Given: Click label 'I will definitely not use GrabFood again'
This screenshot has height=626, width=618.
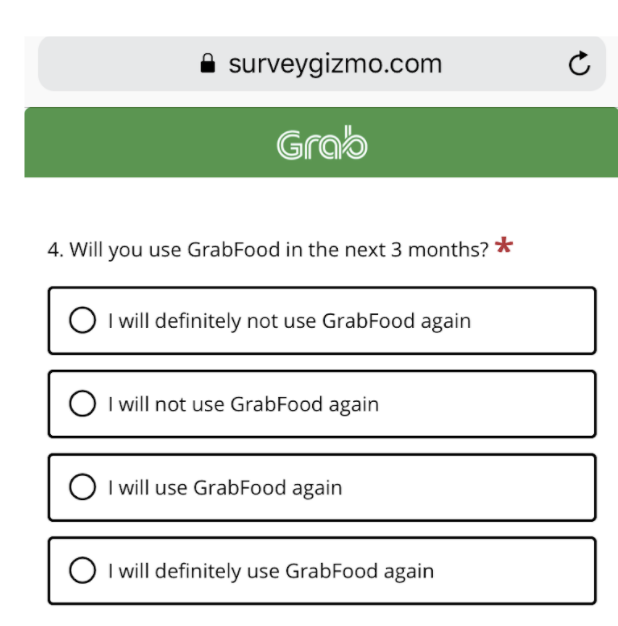Looking at the screenshot, I should (289, 321).
